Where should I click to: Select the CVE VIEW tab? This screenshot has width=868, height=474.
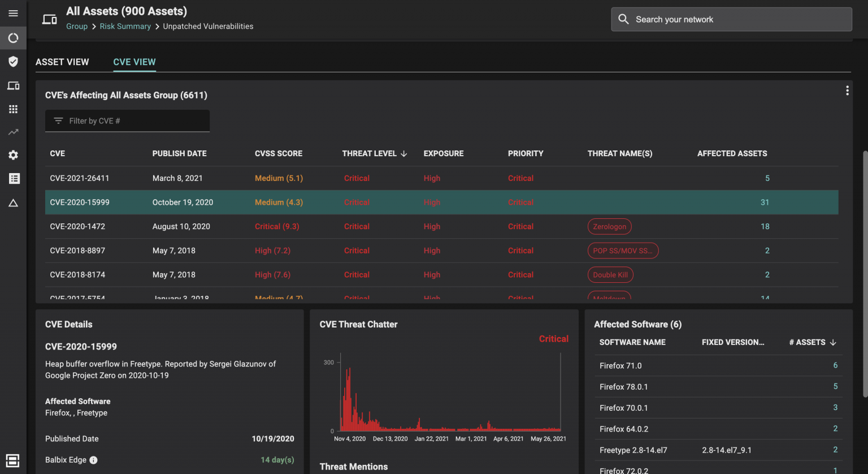(x=134, y=62)
